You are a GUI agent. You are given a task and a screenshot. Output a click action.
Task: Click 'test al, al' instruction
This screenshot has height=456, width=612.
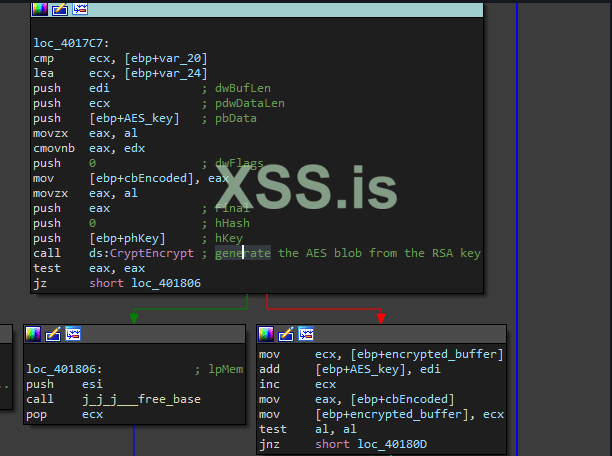[308, 429]
